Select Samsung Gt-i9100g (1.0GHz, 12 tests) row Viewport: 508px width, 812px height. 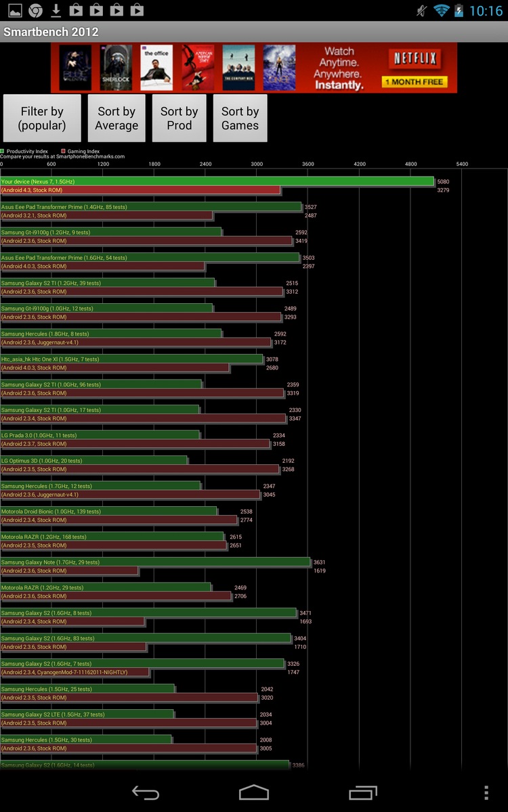[x=106, y=309]
